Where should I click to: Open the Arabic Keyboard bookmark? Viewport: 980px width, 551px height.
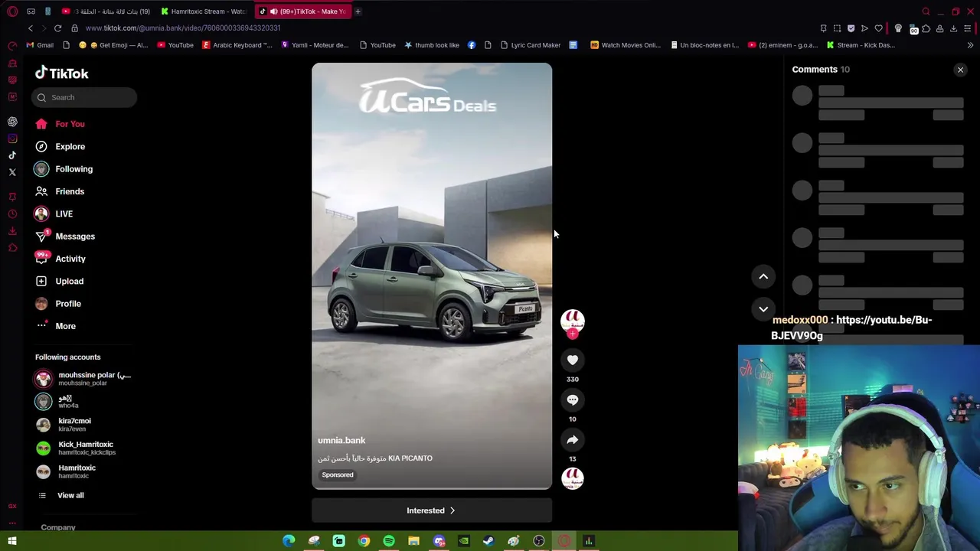pos(237,45)
